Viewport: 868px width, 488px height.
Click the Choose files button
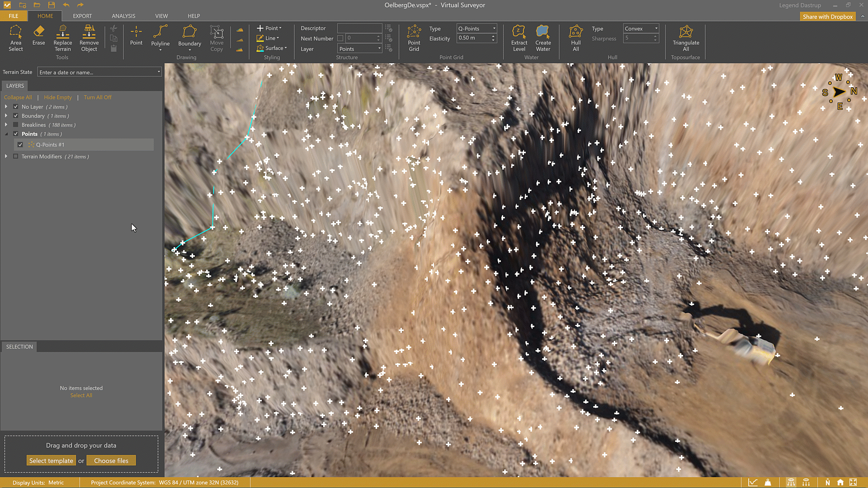(x=111, y=460)
